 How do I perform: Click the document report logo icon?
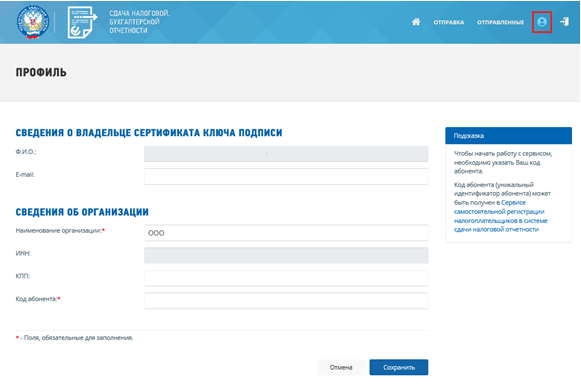tap(82, 22)
